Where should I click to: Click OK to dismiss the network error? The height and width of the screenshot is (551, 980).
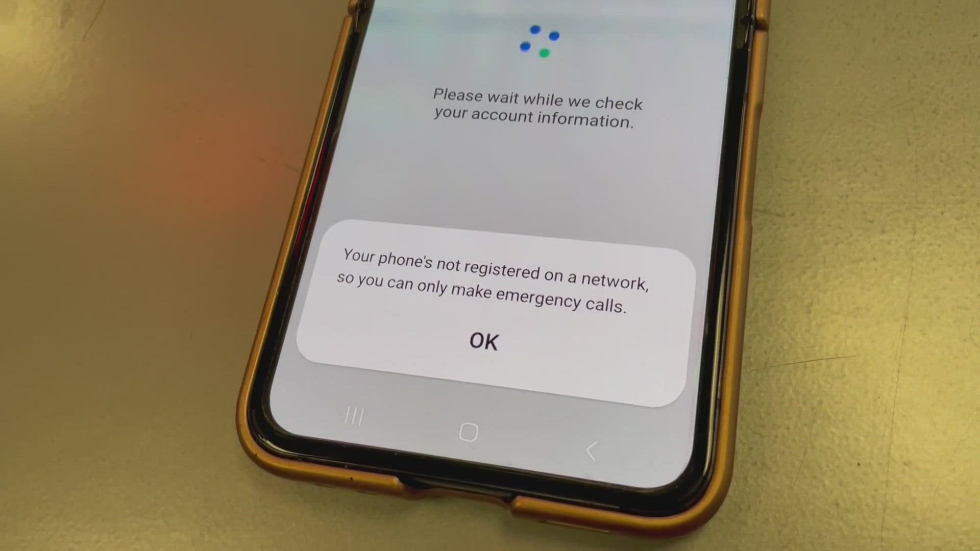click(x=484, y=341)
